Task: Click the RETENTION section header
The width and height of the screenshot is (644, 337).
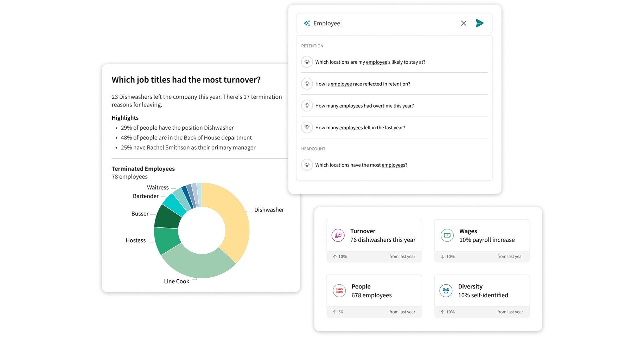Action: point(312,46)
